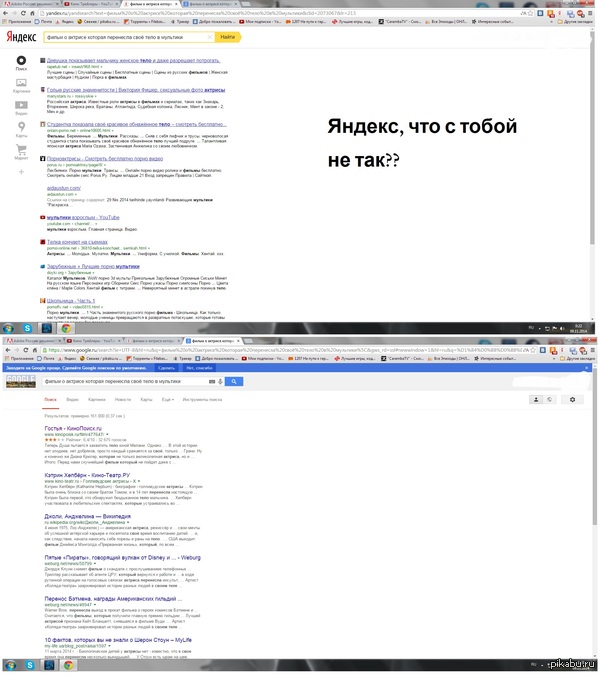Screen dimensions: 600x675
Task: Open 'Перенос Бэтмена, награды' Google result
Action: point(114,599)
